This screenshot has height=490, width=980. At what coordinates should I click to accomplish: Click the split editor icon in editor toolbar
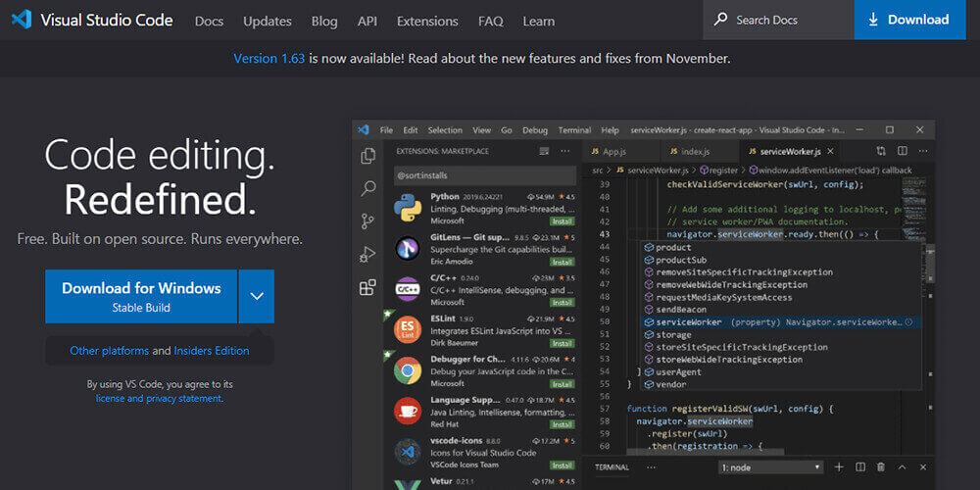click(902, 151)
